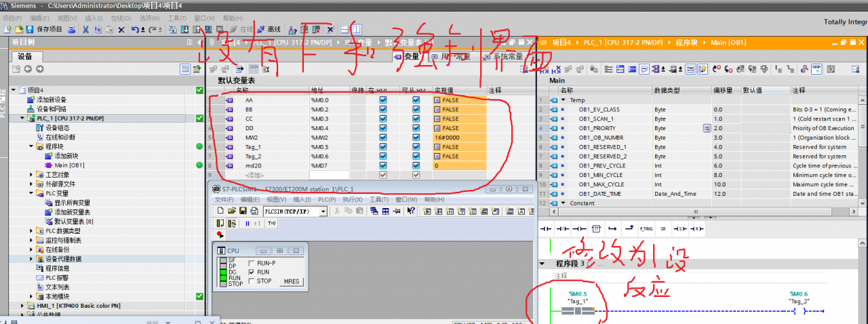
Task: Click the 保存项目 save icon in TIA toolbar
Action: coord(30,29)
